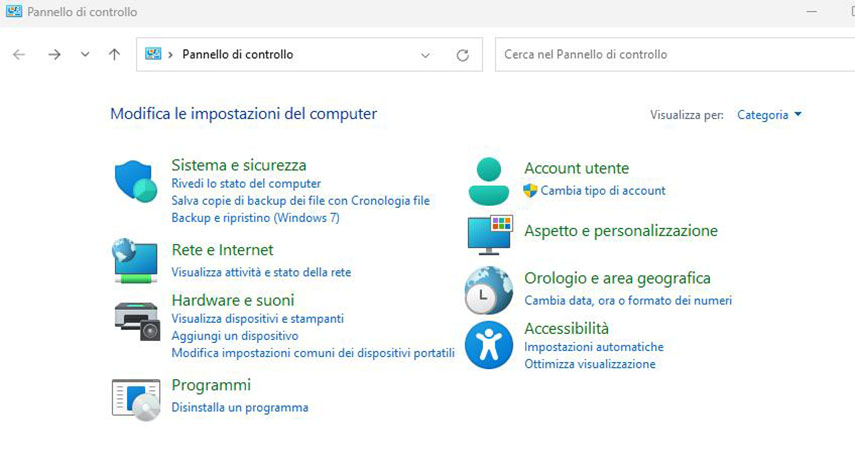This screenshot has height=467, width=855.
Task: Click Ottimizza visualizzazione link
Action: [590, 364]
